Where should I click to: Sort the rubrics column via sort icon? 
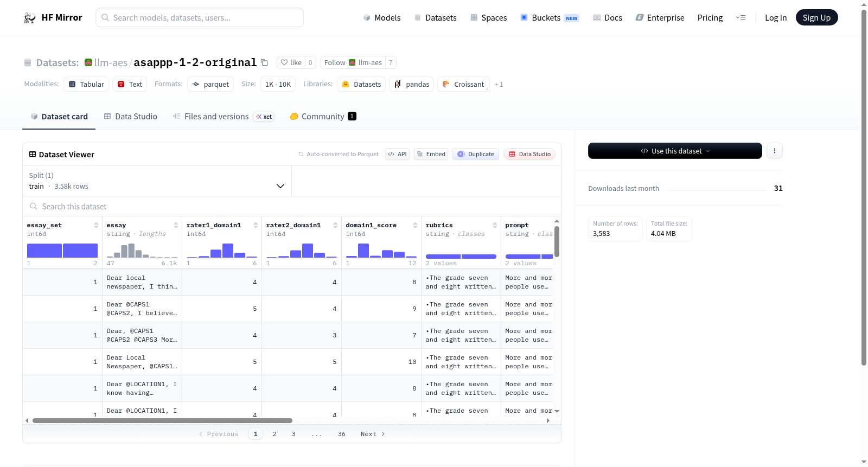pyautogui.click(x=495, y=225)
